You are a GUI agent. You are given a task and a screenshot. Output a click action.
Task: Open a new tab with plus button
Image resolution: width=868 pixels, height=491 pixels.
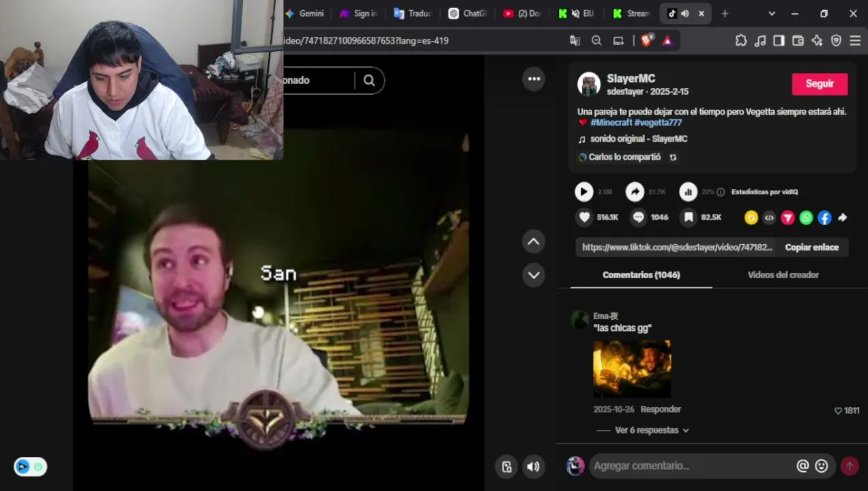pos(725,14)
